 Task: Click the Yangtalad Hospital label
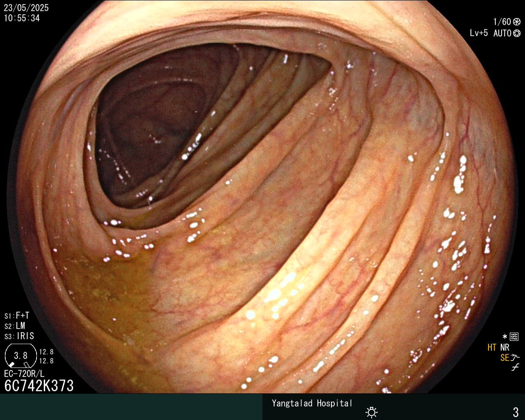[312, 403]
